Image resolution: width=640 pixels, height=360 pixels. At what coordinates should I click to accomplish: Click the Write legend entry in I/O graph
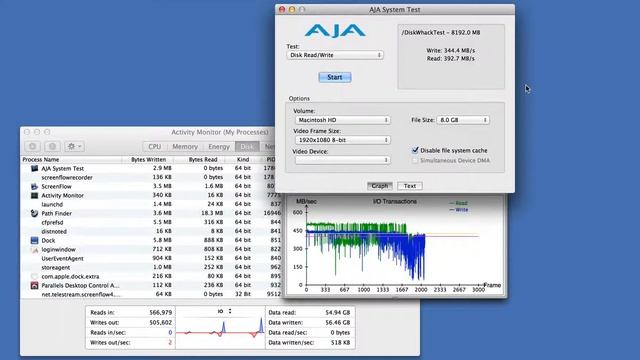coord(458,210)
